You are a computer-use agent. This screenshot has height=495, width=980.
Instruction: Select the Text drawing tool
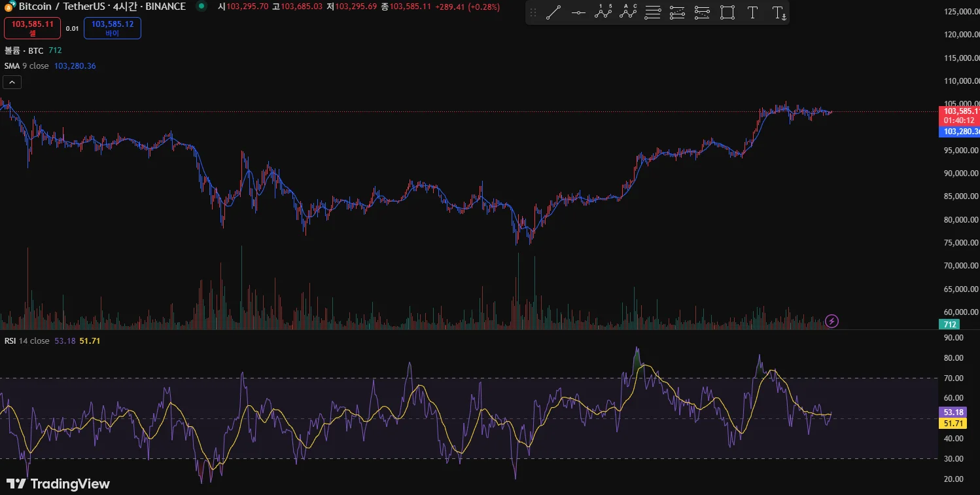[x=752, y=12]
